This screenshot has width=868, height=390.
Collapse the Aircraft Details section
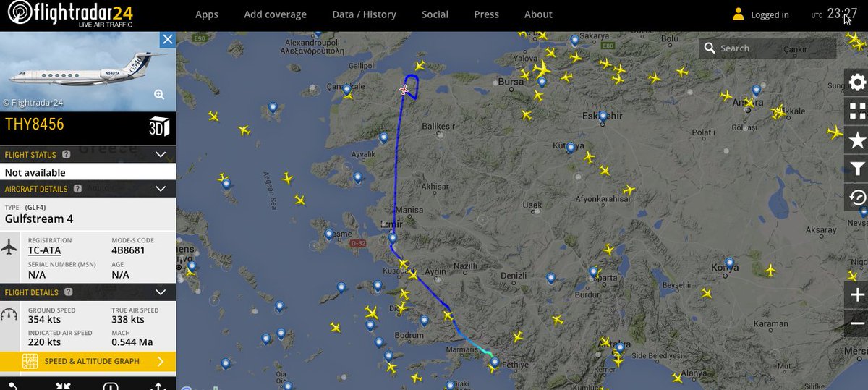point(161,189)
